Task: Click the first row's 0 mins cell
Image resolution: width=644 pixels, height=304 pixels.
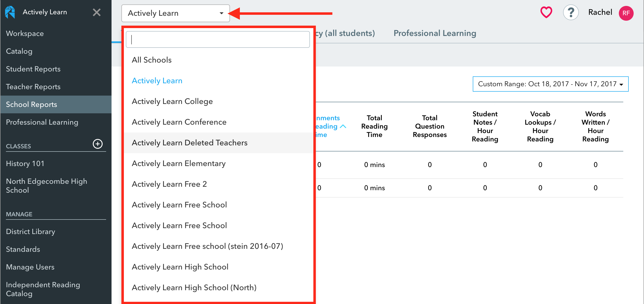Action: point(374,165)
